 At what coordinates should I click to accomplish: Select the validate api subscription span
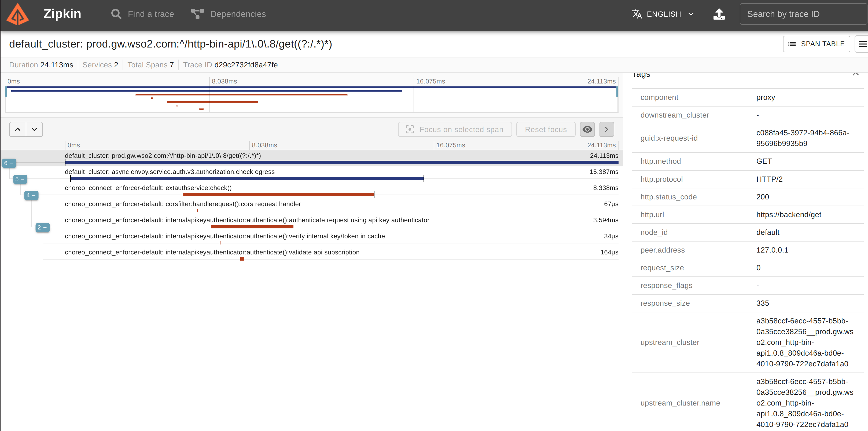pos(312,255)
